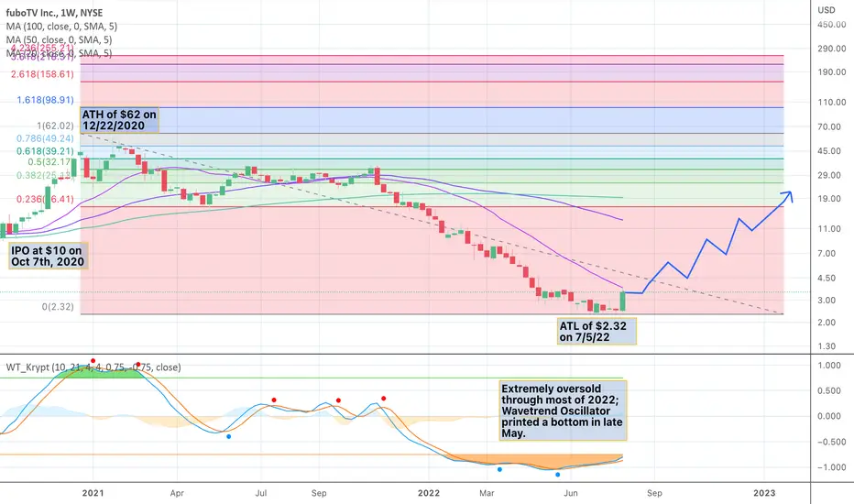Click the 'ATH of $62 on 12/22/2020' annotation
854x504 pixels.
pyautogui.click(x=120, y=120)
